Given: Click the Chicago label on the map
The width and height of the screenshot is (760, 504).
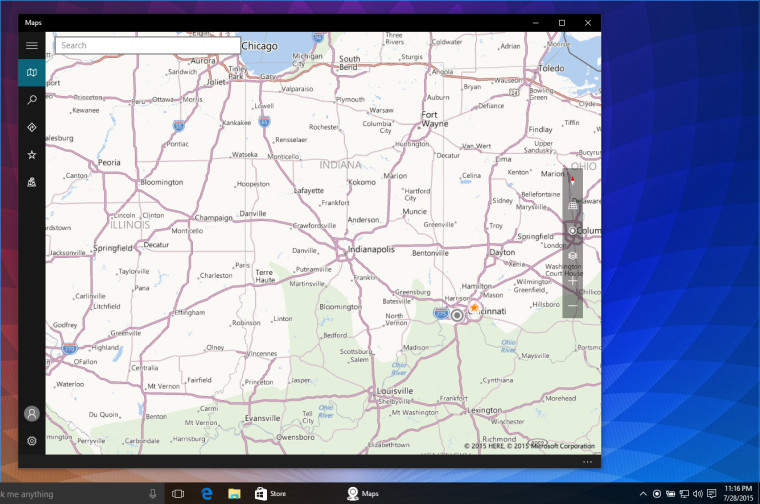Looking at the screenshot, I should pyautogui.click(x=259, y=46).
